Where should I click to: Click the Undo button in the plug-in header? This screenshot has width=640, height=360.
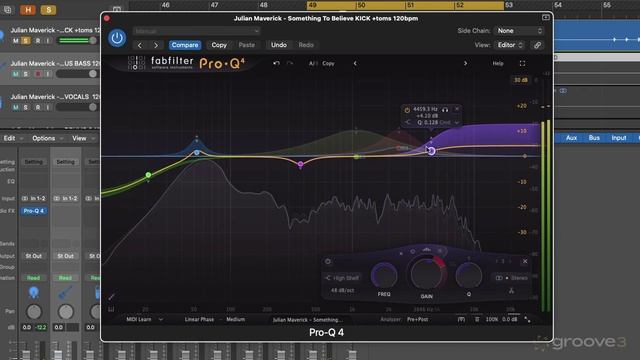click(279, 45)
